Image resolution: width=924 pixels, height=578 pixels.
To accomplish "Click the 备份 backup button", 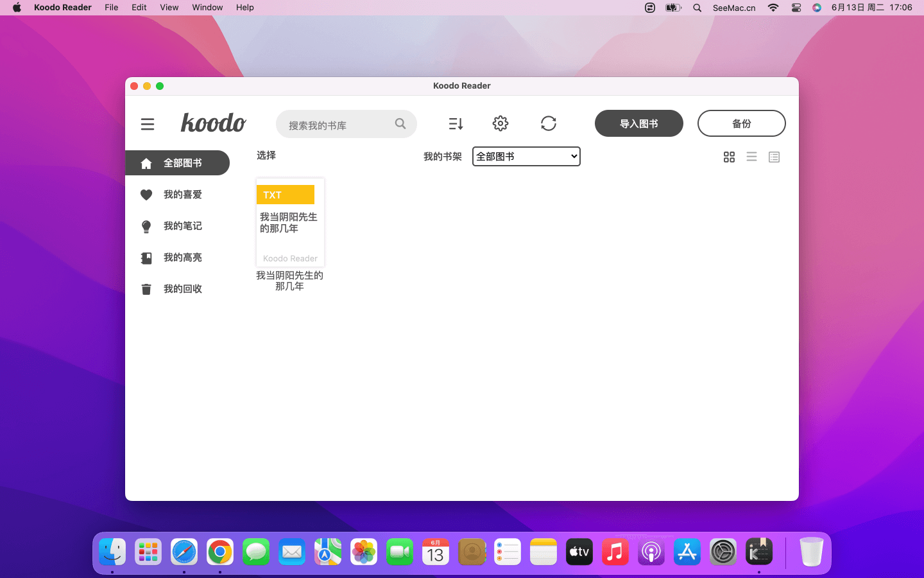I will [741, 124].
